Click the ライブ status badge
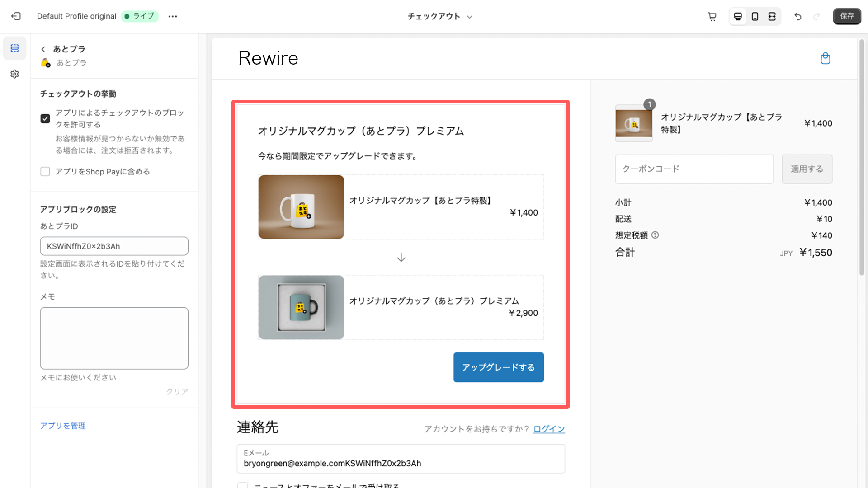This screenshot has width=868, height=488. point(140,16)
